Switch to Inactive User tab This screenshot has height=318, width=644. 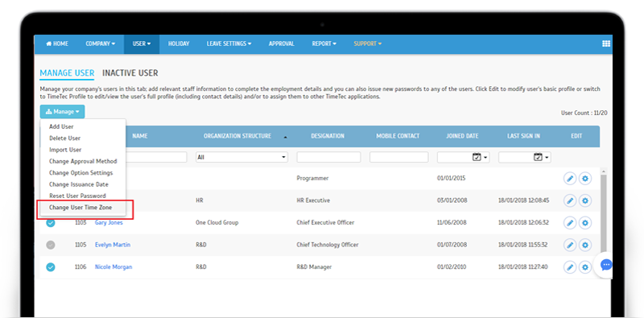click(x=130, y=73)
